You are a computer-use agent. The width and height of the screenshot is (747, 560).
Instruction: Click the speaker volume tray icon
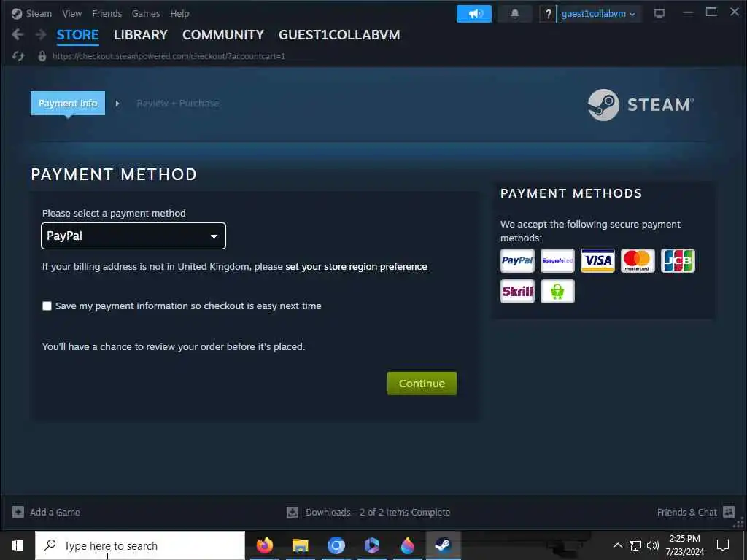(653, 545)
